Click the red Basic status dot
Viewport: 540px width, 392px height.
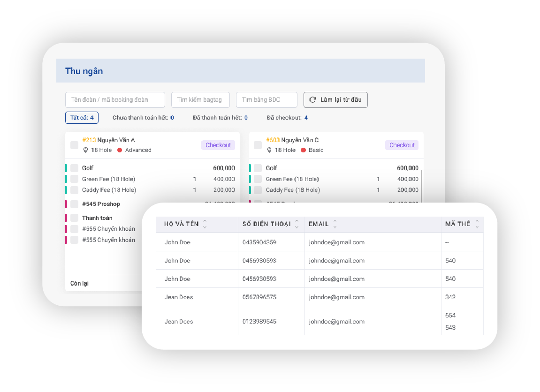point(303,150)
